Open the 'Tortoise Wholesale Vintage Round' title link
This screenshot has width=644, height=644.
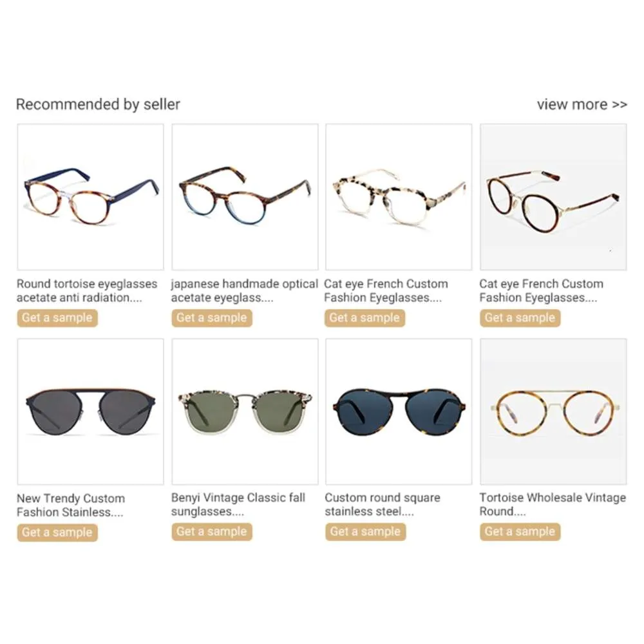pos(553,504)
